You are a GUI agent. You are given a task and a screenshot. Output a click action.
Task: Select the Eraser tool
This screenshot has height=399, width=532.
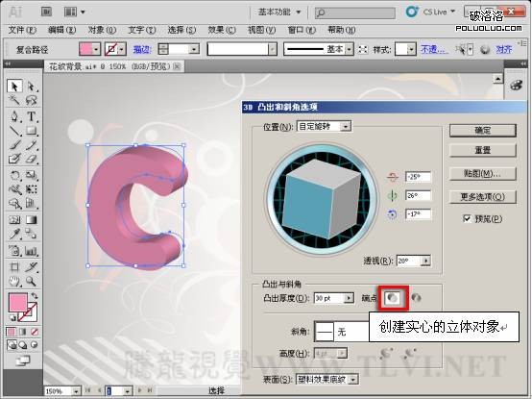(x=32, y=159)
